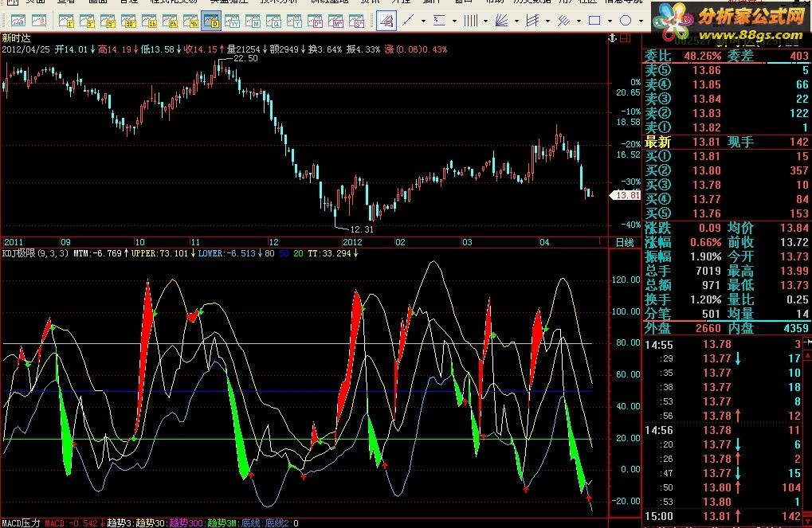812x528 pixels.
Task: Click the 日线 period button
Action: pos(625,242)
